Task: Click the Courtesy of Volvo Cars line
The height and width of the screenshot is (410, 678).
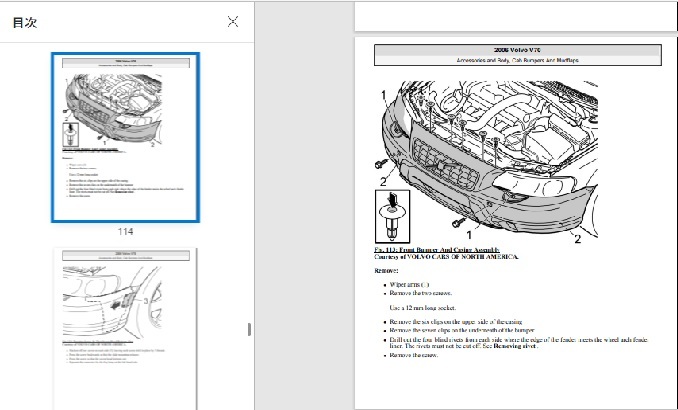Action: coord(446,257)
